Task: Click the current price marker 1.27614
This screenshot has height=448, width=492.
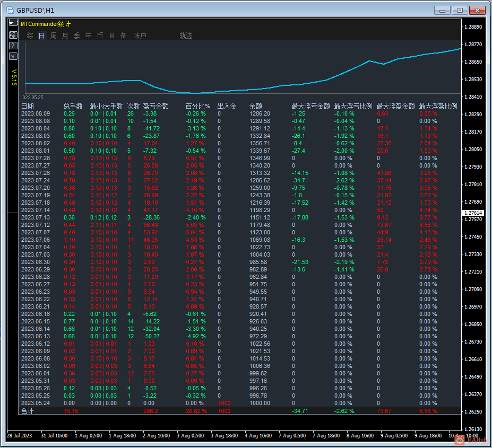Action: click(x=473, y=213)
